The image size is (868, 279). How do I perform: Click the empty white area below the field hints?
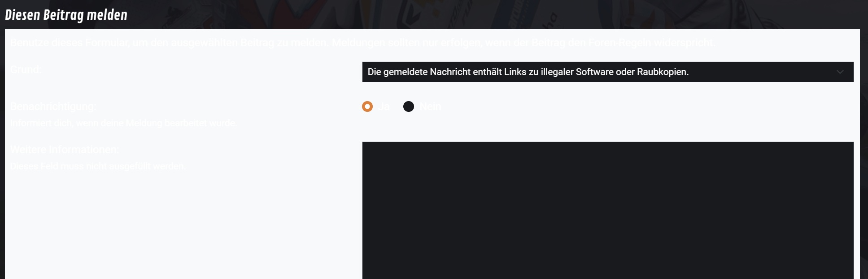pyautogui.click(x=179, y=225)
